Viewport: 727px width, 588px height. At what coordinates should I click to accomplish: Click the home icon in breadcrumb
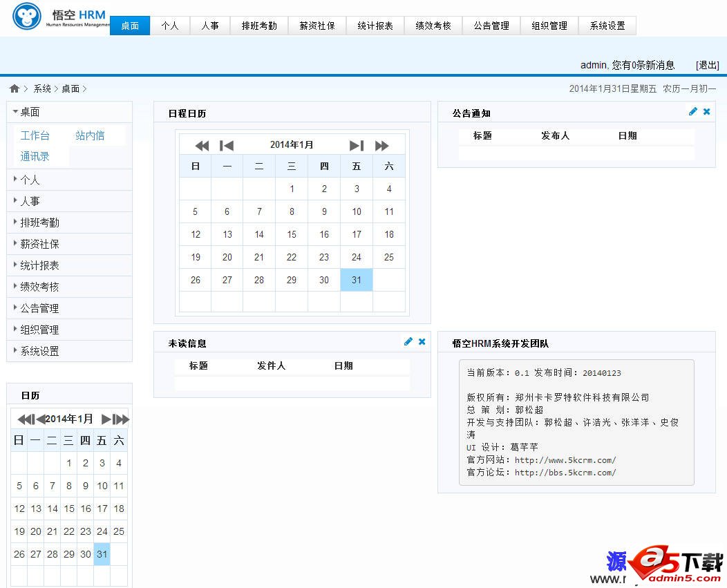[15, 88]
